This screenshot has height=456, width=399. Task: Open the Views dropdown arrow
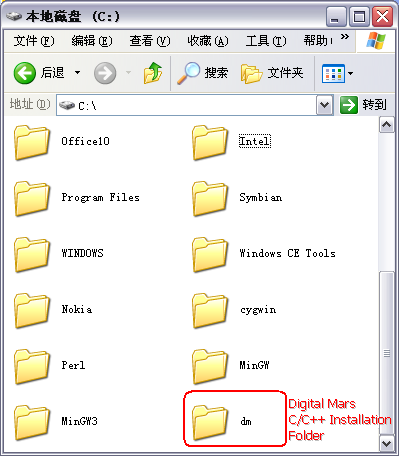tap(350, 73)
